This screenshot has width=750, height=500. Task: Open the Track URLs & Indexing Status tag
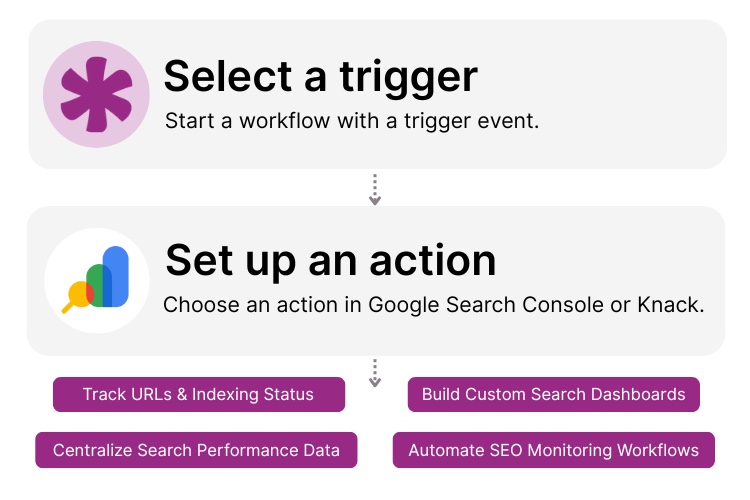198,394
